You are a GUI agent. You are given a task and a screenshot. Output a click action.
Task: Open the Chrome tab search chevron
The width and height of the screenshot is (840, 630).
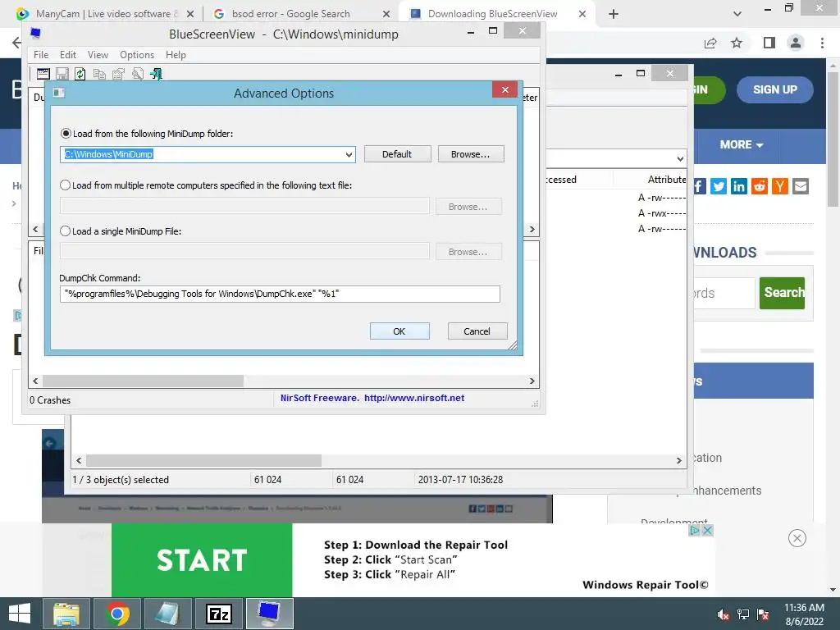[x=737, y=14]
